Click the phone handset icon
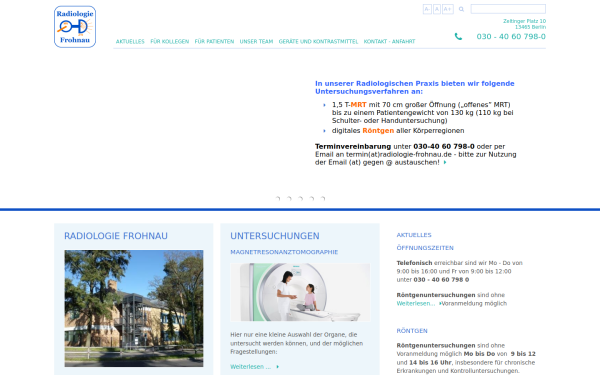 tap(458, 37)
